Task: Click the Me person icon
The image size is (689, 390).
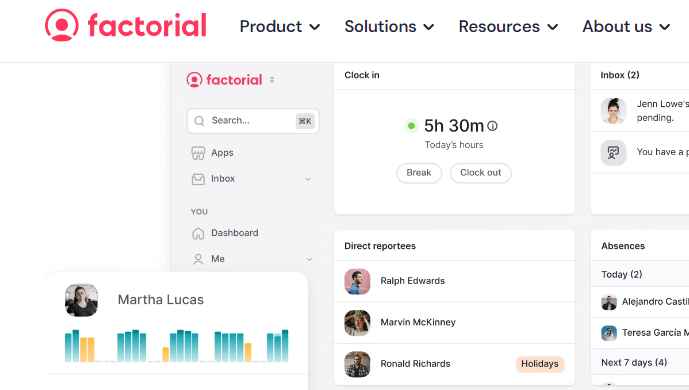Action: click(198, 259)
